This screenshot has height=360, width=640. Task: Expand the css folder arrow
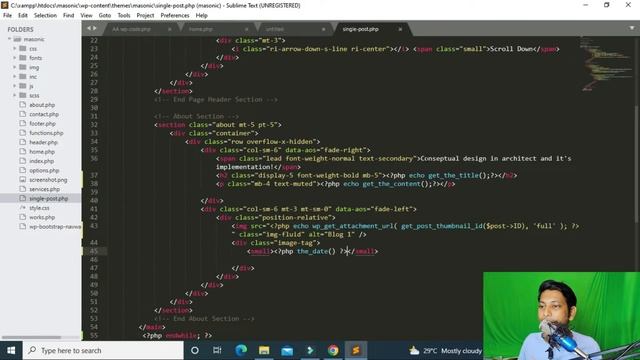click(15, 49)
